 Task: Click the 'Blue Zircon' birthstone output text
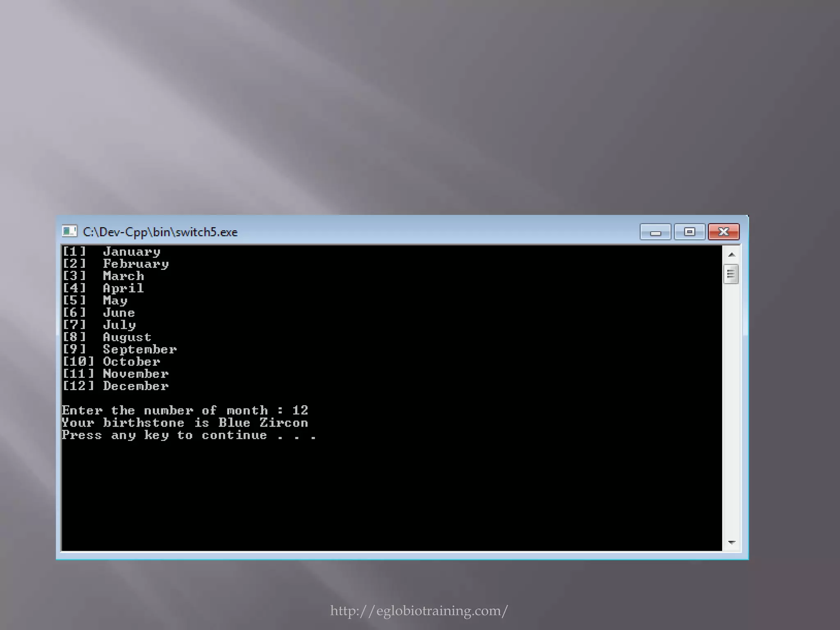pyautogui.click(x=262, y=423)
